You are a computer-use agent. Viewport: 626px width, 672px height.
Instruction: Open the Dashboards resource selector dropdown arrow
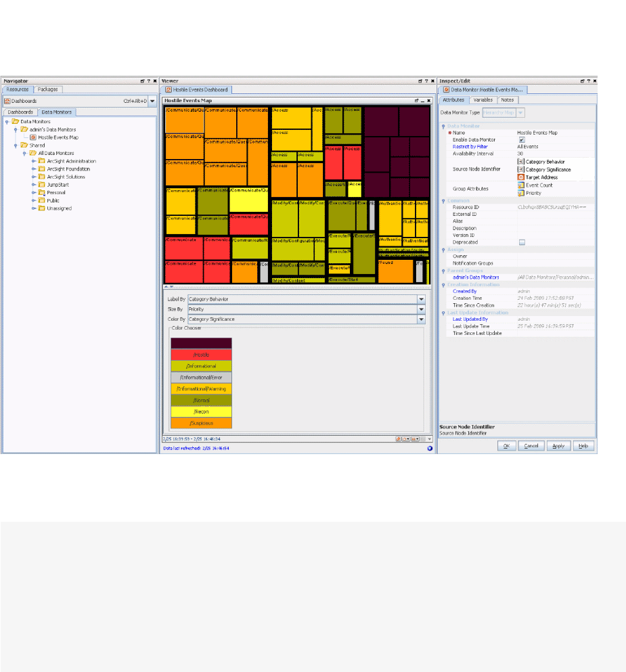pyautogui.click(x=152, y=101)
